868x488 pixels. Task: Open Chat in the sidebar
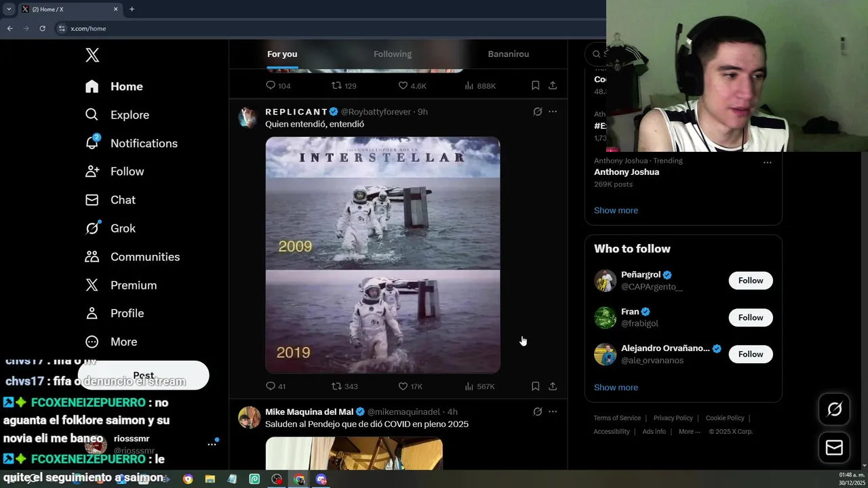(x=110, y=200)
